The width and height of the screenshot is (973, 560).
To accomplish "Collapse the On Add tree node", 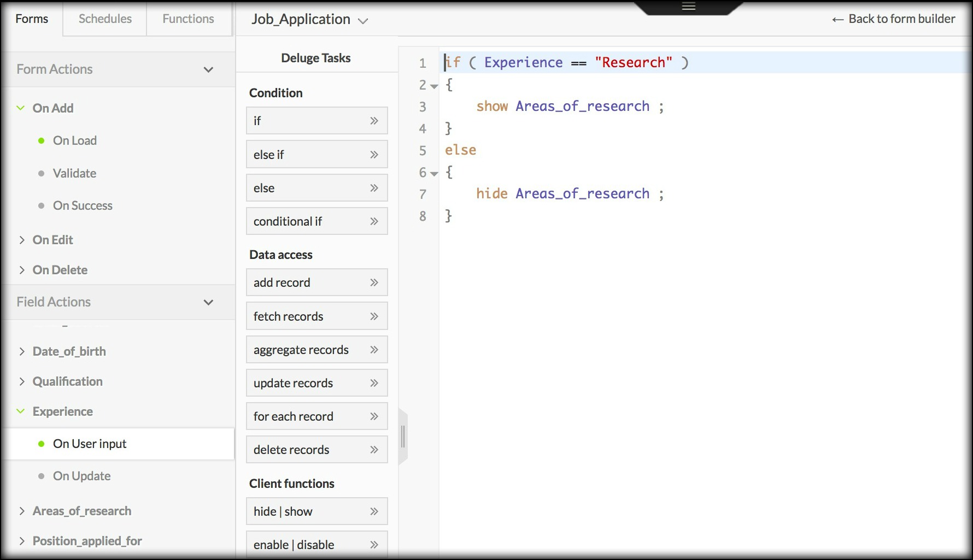I will click(x=21, y=108).
